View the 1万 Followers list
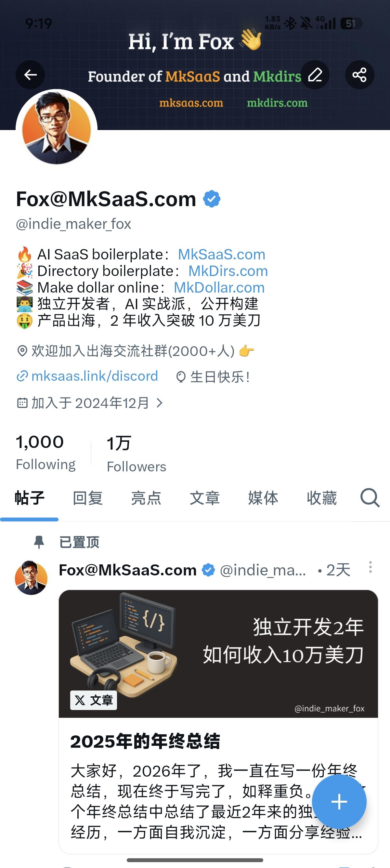This screenshot has height=868, width=390. (x=136, y=454)
